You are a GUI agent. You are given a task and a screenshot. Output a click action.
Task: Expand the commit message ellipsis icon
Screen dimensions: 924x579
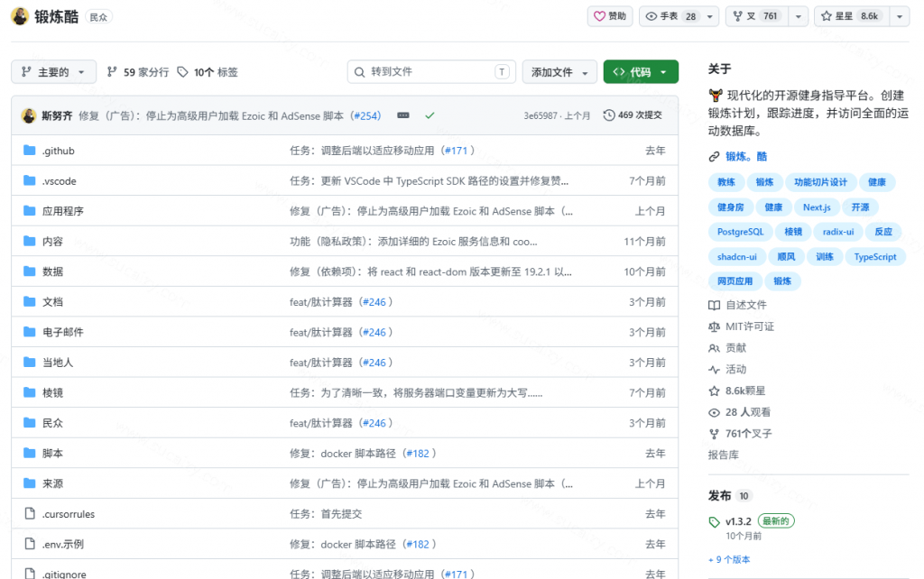[x=403, y=115]
